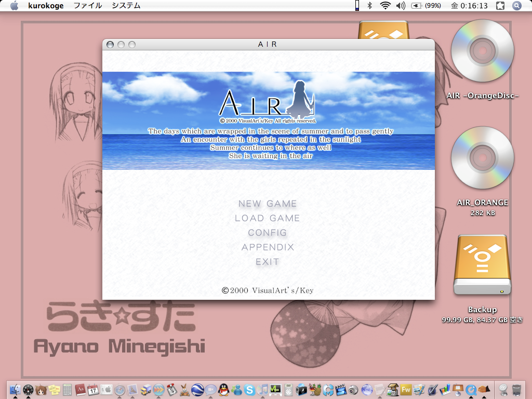
Task: Launch Keynote from the Dock
Action: [458, 390]
